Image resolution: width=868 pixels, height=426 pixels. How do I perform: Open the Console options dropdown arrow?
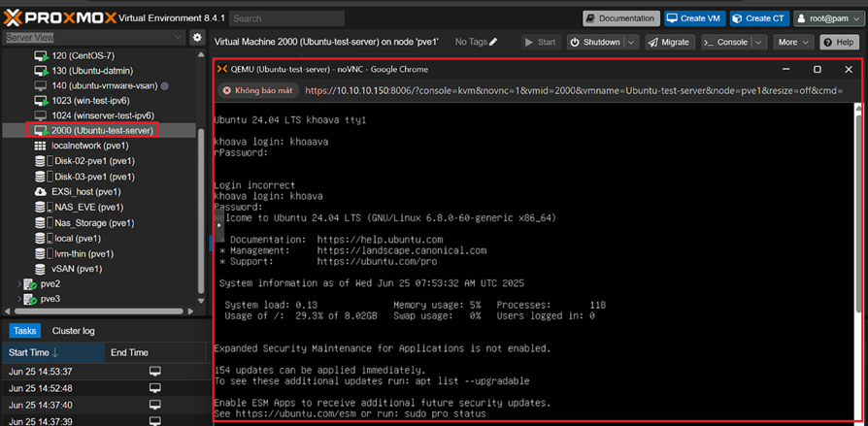click(x=759, y=43)
